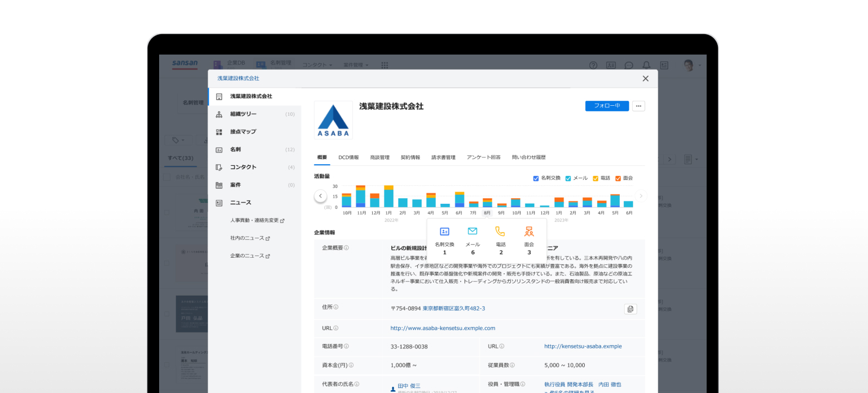Go to next period in activity chart
868x393 pixels.
coord(641,196)
